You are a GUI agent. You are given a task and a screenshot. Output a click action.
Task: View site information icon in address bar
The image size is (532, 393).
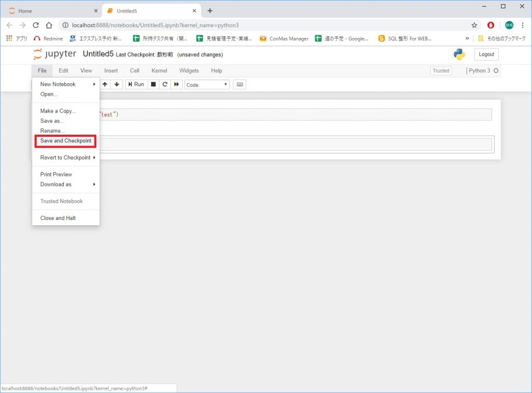click(65, 25)
